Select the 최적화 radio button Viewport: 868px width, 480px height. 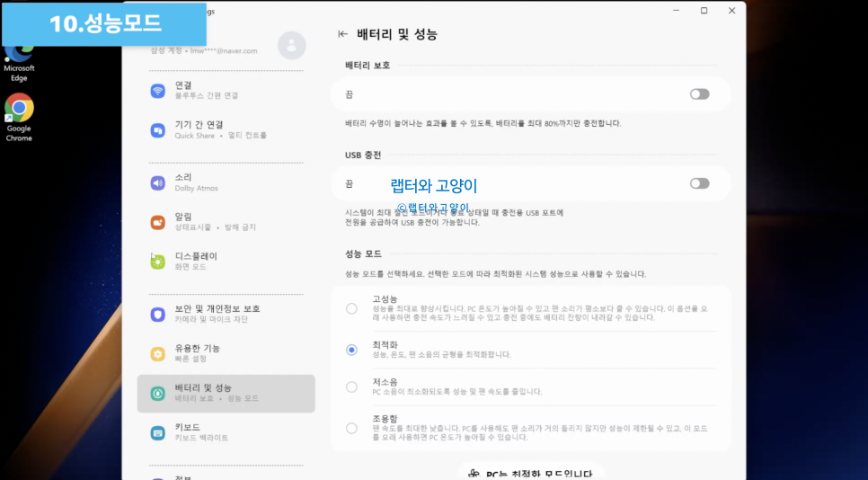pos(351,350)
